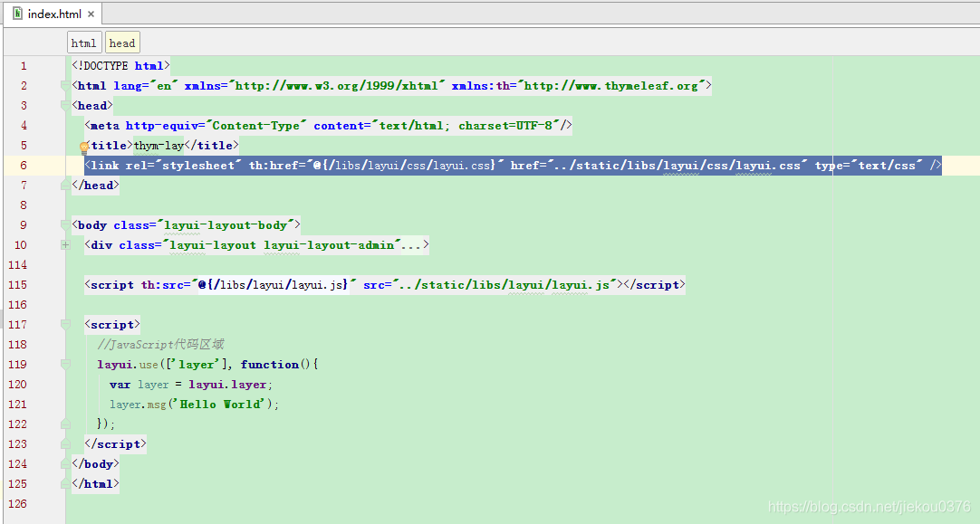Click the 'layer' string on line 119
The image size is (980, 524).
pos(196,364)
